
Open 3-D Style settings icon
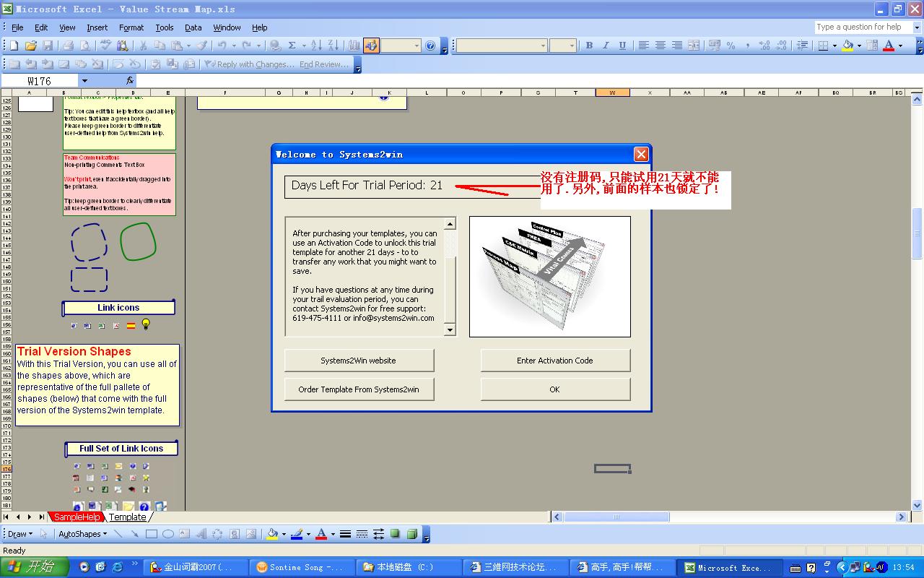[411, 534]
